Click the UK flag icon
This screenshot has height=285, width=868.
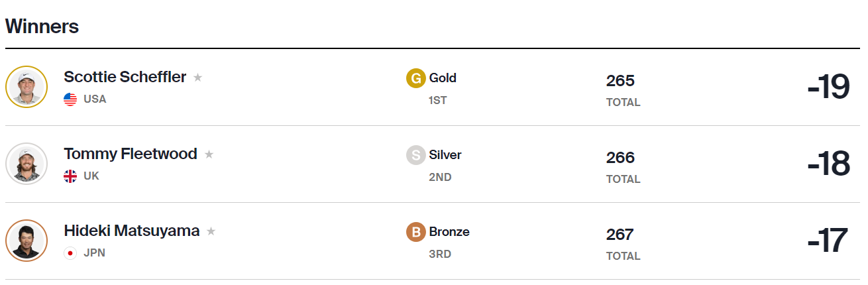point(70,176)
